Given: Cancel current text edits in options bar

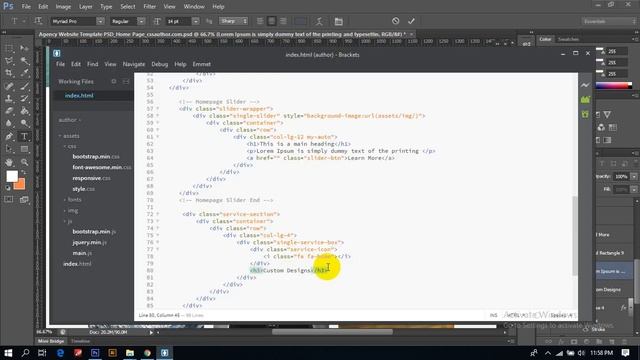Looking at the screenshot, I should pyautogui.click(x=396, y=21).
